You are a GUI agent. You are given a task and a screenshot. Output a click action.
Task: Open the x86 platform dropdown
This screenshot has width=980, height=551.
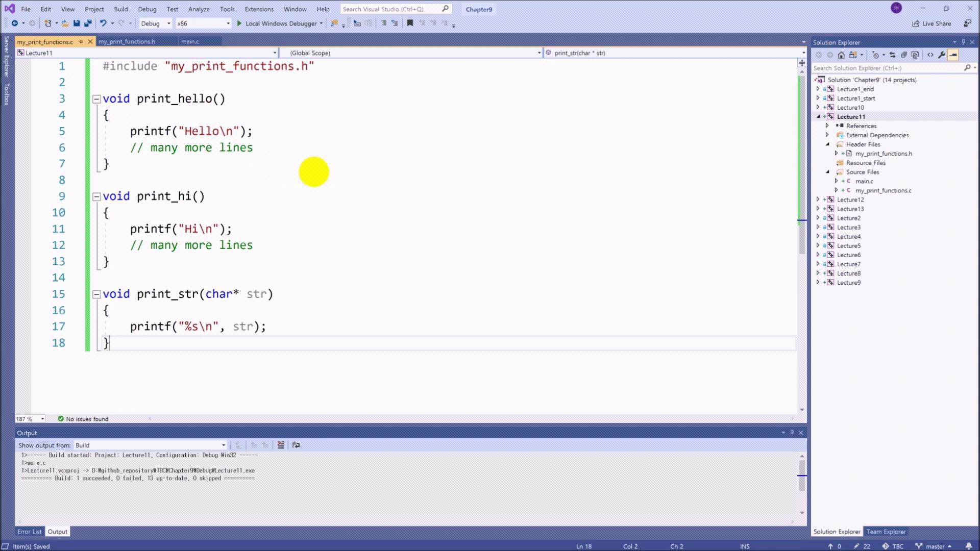(203, 23)
